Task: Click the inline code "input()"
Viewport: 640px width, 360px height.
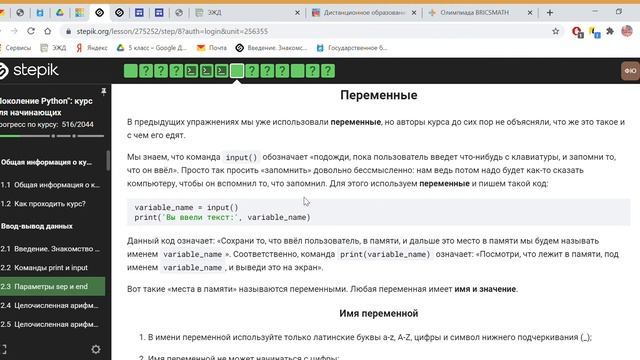Action: pyautogui.click(x=241, y=157)
